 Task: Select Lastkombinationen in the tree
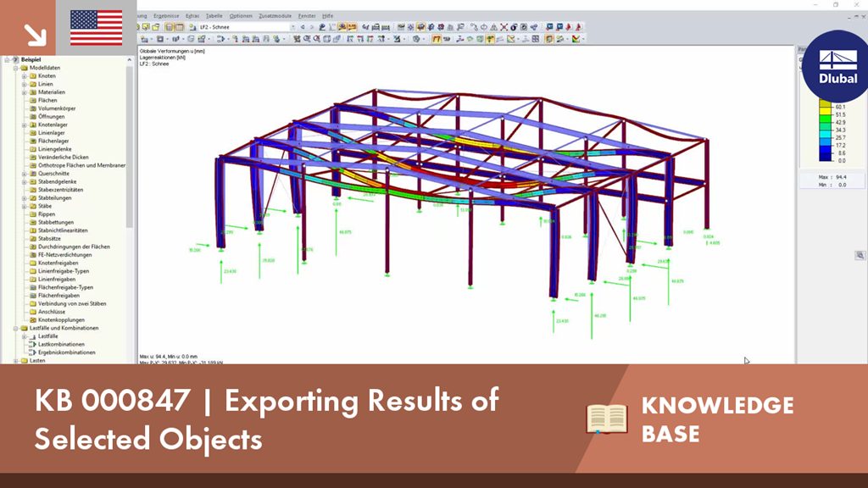coord(61,344)
